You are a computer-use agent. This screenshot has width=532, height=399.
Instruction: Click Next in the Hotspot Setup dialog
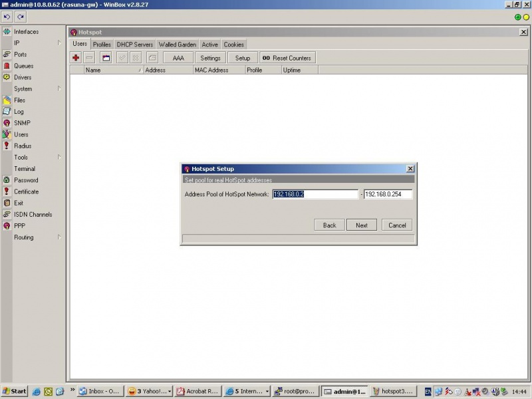point(361,225)
